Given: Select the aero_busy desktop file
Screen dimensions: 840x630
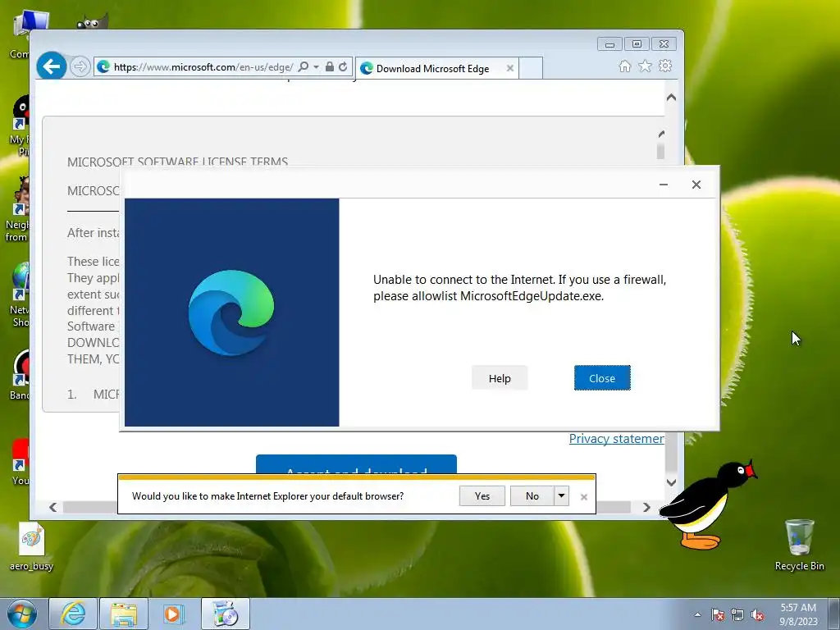Looking at the screenshot, I should pos(32,547).
